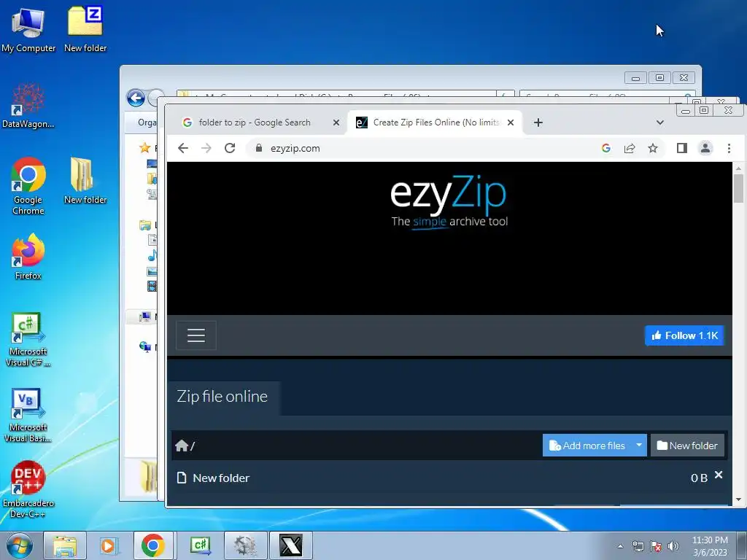
Task: Launch DataWagon desktop shortcut
Action: tap(28, 106)
